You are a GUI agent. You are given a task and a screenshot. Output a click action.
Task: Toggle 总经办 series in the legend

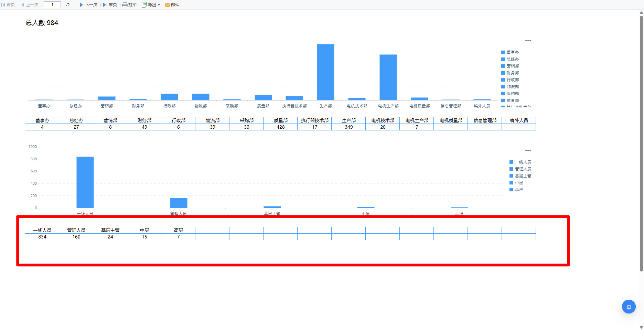tap(510, 59)
